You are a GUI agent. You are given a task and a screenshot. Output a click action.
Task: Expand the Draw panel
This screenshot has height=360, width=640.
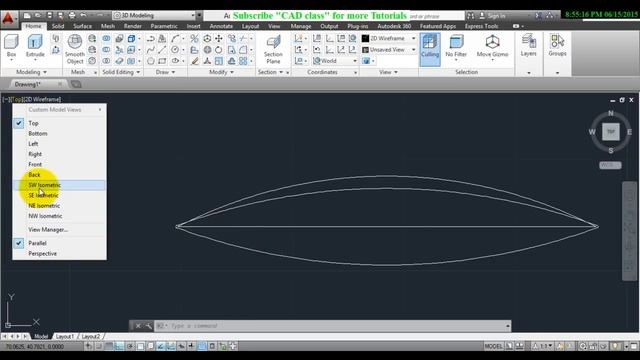[165, 72]
